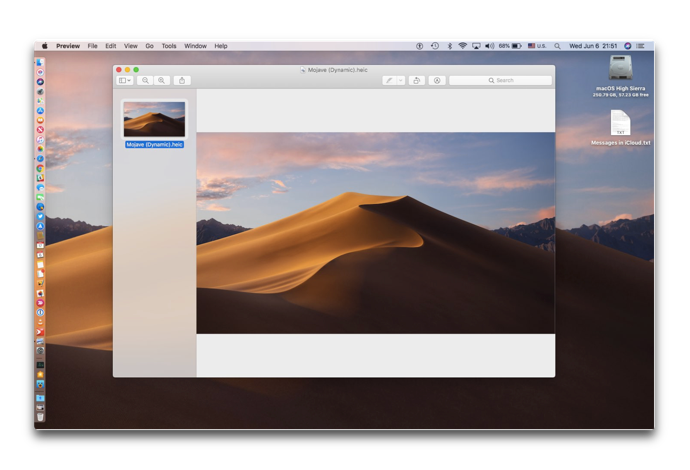Open the Help menu
690x470 pixels.
(x=221, y=46)
